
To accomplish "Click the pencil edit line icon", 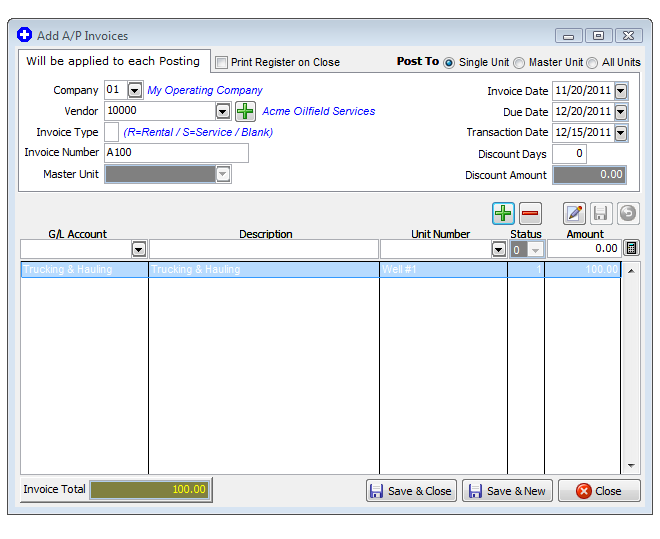I will pos(574,213).
